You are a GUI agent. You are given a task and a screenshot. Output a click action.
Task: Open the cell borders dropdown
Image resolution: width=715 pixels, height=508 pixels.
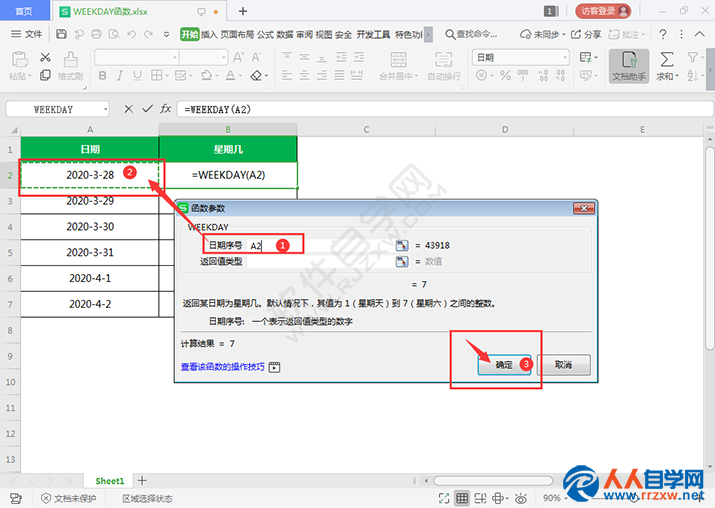click(x=167, y=76)
